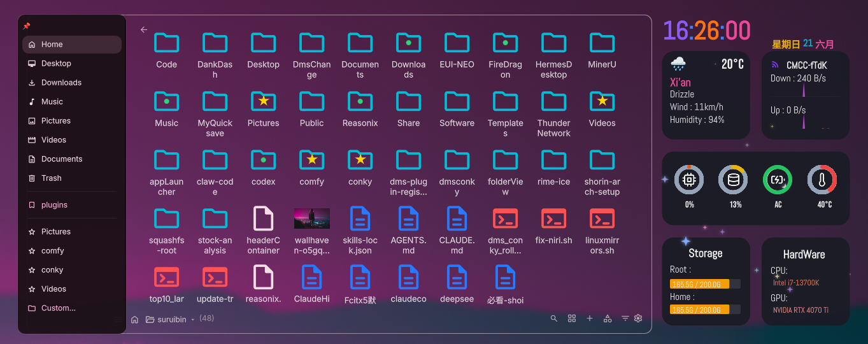The image size is (868, 344).
Task: Open starred conky bookmark in sidebar
Action: (72, 270)
